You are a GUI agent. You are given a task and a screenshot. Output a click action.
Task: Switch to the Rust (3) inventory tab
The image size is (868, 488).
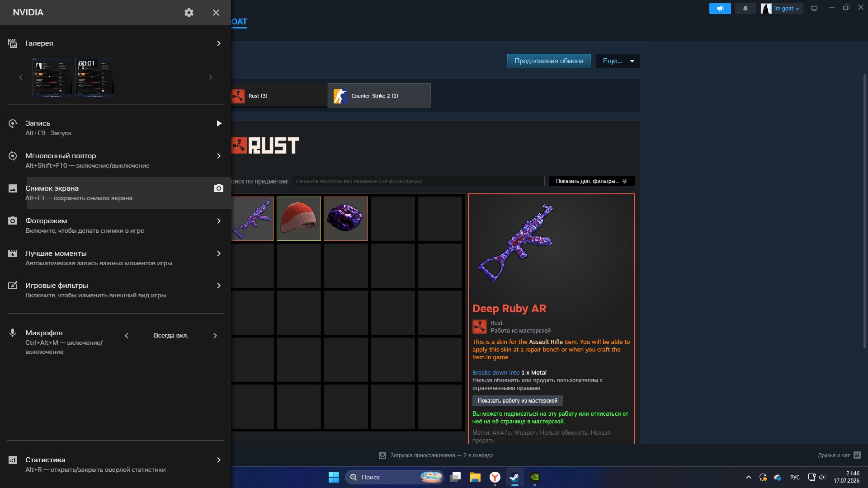click(278, 96)
